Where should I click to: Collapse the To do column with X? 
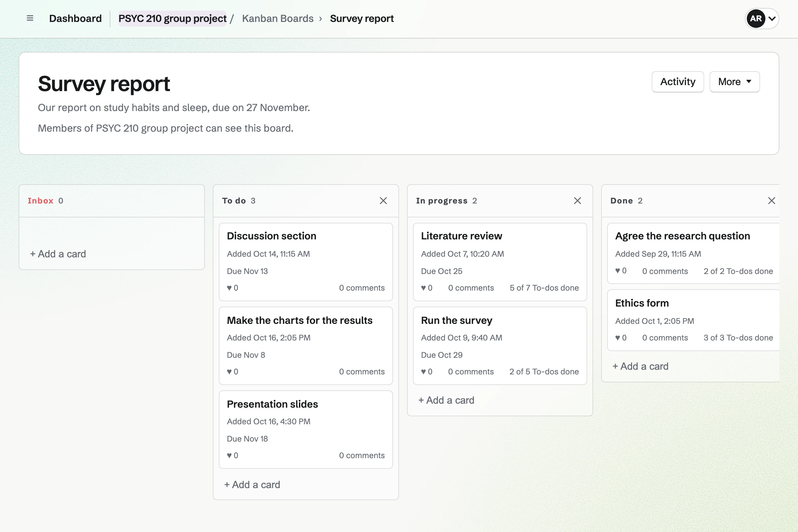tap(383, 200)
